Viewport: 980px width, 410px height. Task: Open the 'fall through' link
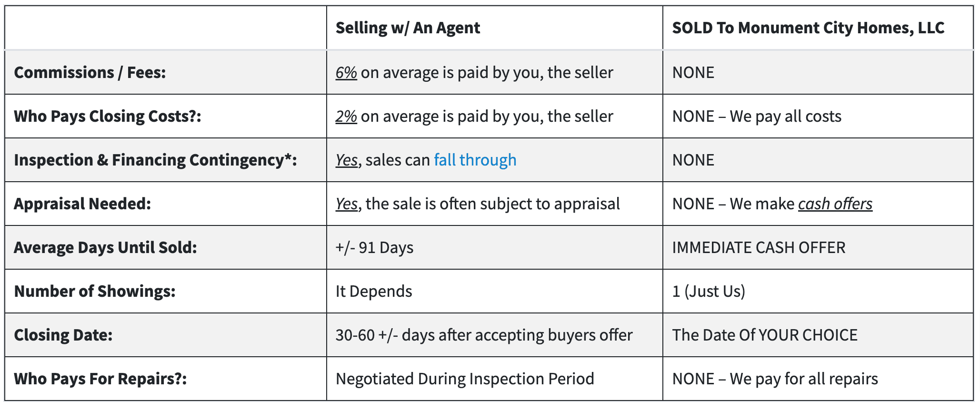[x=475, y=160]
